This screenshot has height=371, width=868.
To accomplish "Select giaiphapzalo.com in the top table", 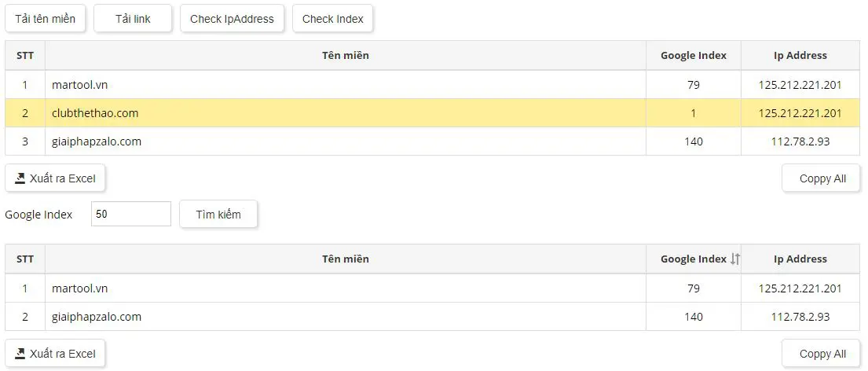I will tap(97, 141).
